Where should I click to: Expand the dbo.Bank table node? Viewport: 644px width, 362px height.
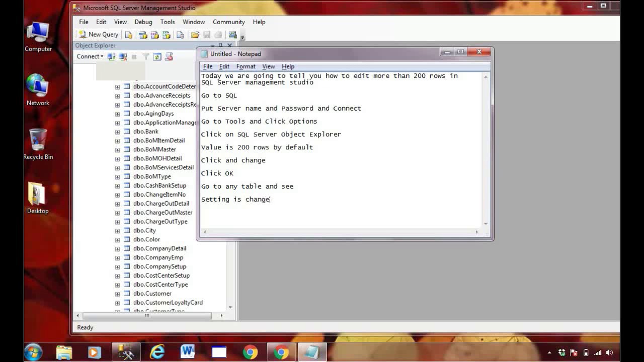point(117,132)
